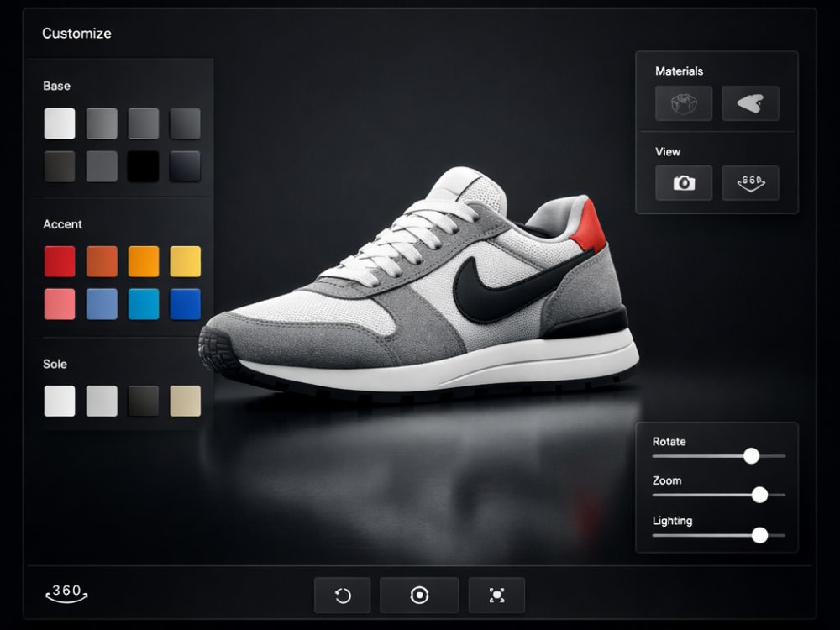This screenshot has width=840, height=630.
Task: Choose the light gray Sole swatch
Action: pos(102,401)
